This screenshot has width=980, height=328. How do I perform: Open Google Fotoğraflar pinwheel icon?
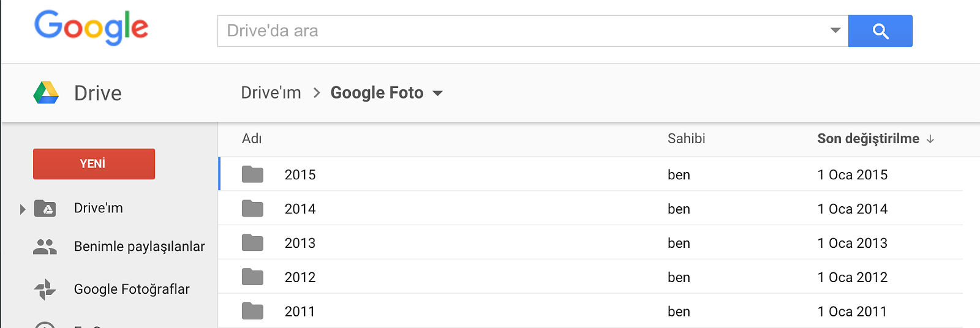click(45, 289)
